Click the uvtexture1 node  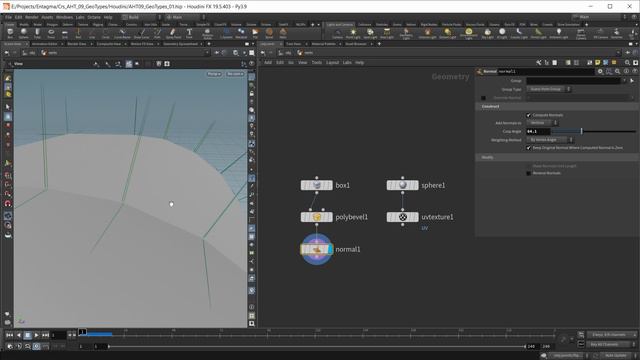pyautogui.click(x=402, y=217)
